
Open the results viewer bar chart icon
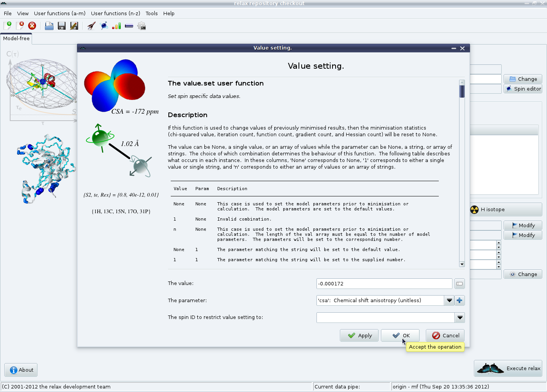click(116, 26)
